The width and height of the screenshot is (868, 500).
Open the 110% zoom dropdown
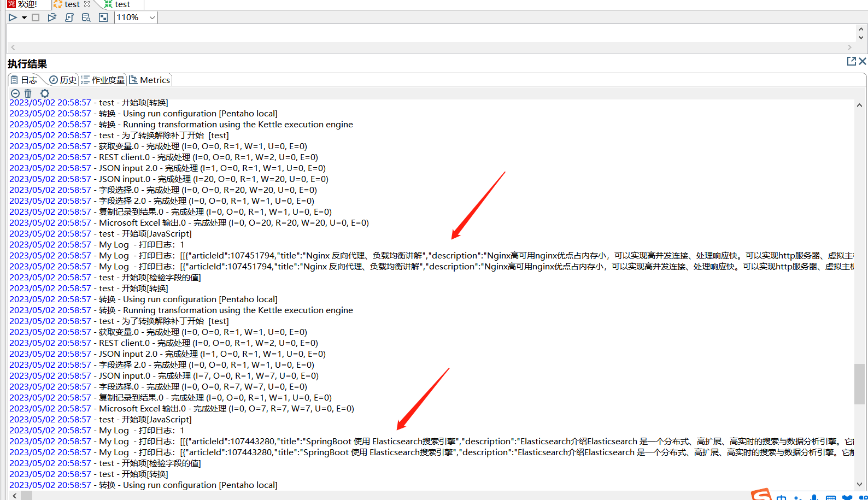(x=153, y=17)
